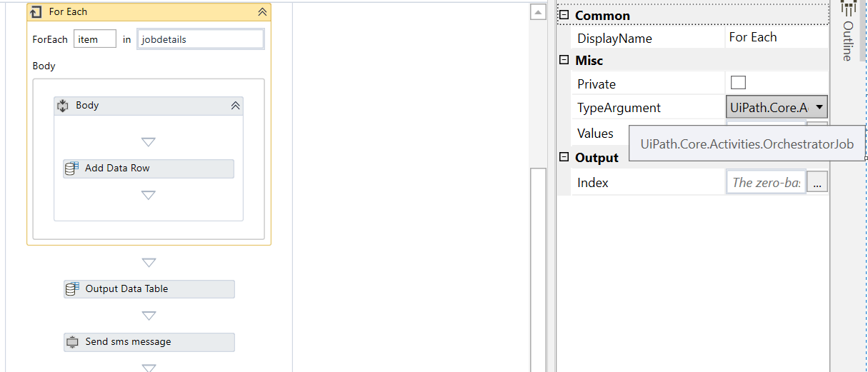Select the UiPath.Core.Activities.OrchestratorJob option
The height and width of the screenshot is (372, 868).
[x=747, y=144]
